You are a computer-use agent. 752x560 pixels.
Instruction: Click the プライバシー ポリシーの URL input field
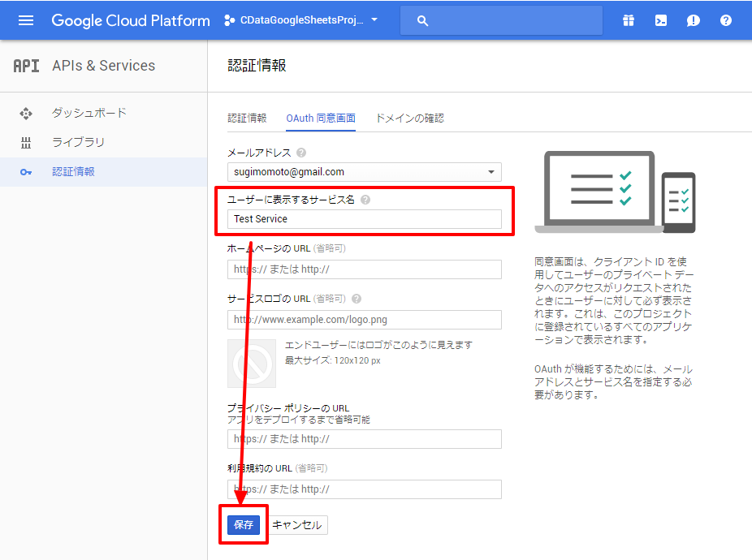[365, 439]
